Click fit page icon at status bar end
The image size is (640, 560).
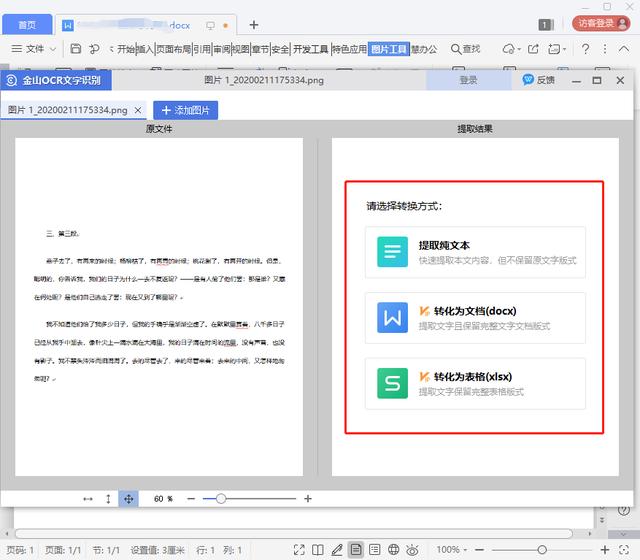click(x=623, y=550)
